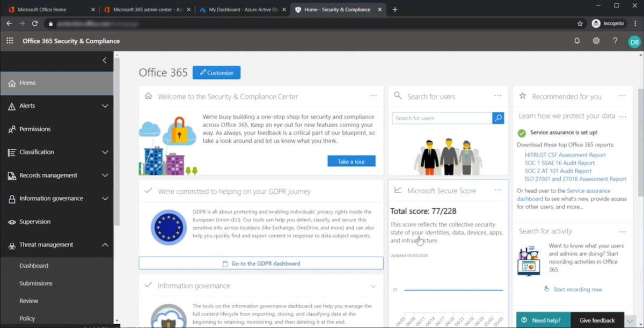The height and width of the screenshot is (328, 644).
Task: Go to the GDPR dashboard button
Action: 261,264
